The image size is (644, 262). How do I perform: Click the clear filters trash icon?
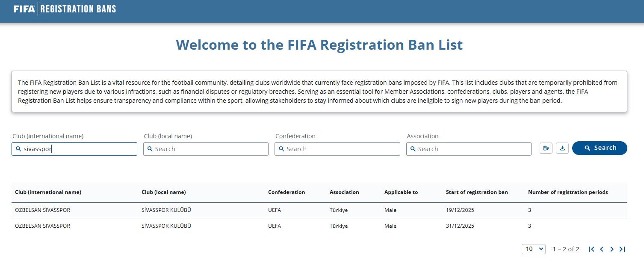tap(546, 148)
